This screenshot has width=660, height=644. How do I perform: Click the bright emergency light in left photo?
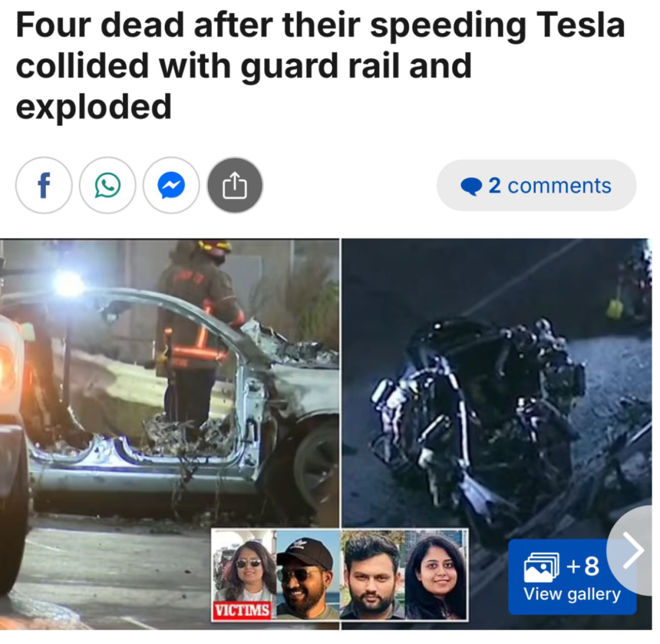tap(67, 284)
